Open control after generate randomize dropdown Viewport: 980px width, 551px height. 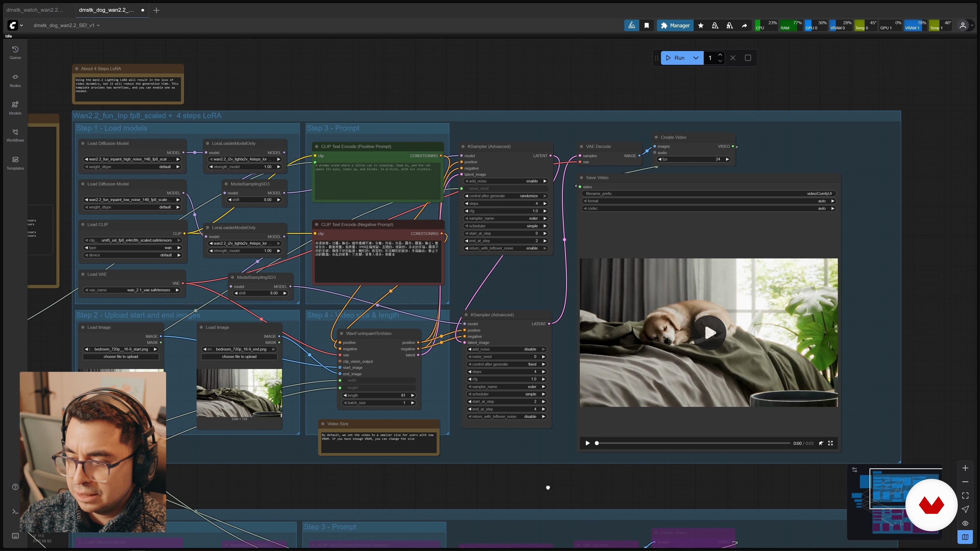coord(506,196)
